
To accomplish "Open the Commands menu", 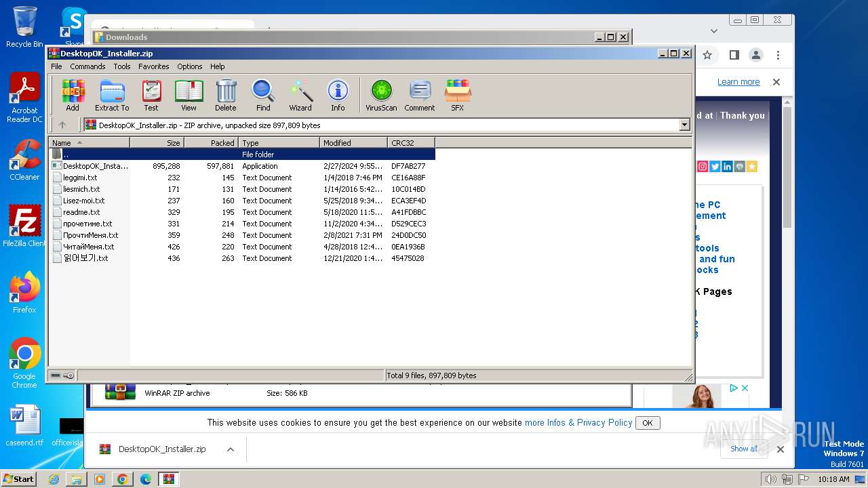I will (87, 66).
